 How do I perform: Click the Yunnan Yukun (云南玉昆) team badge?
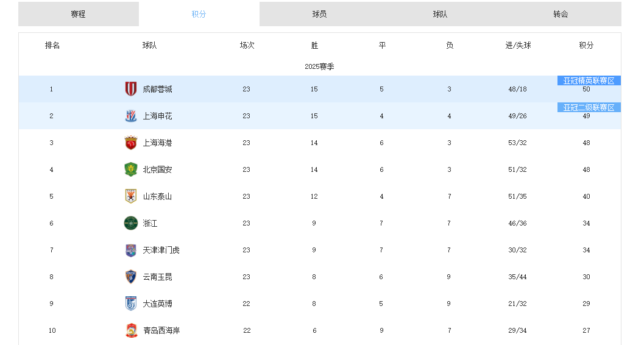point(131,277)
